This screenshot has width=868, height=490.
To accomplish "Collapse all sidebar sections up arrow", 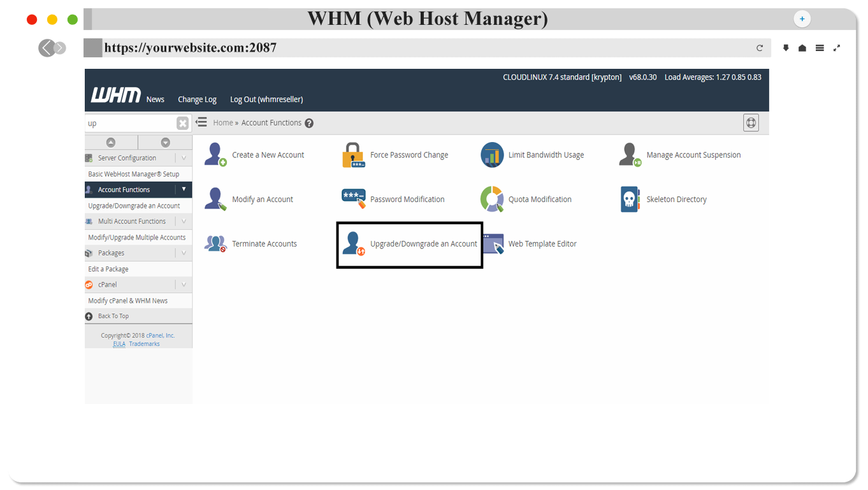I will pyautogui.click(x=111, y=143).
